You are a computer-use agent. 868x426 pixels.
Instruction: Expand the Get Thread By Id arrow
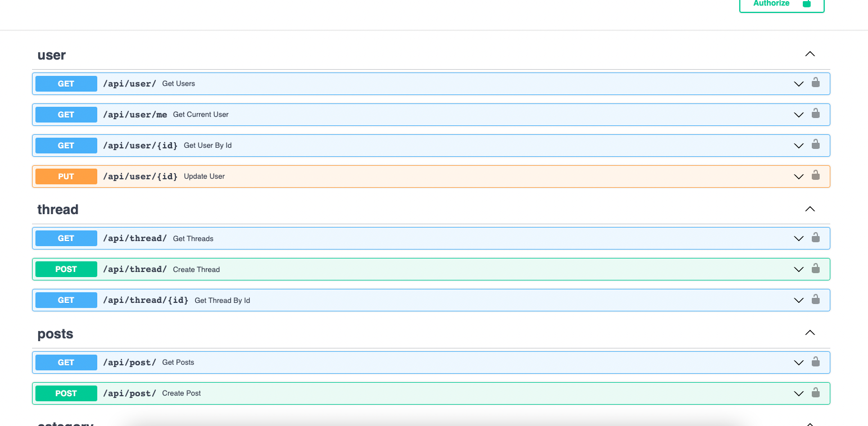tap(798, 300)
